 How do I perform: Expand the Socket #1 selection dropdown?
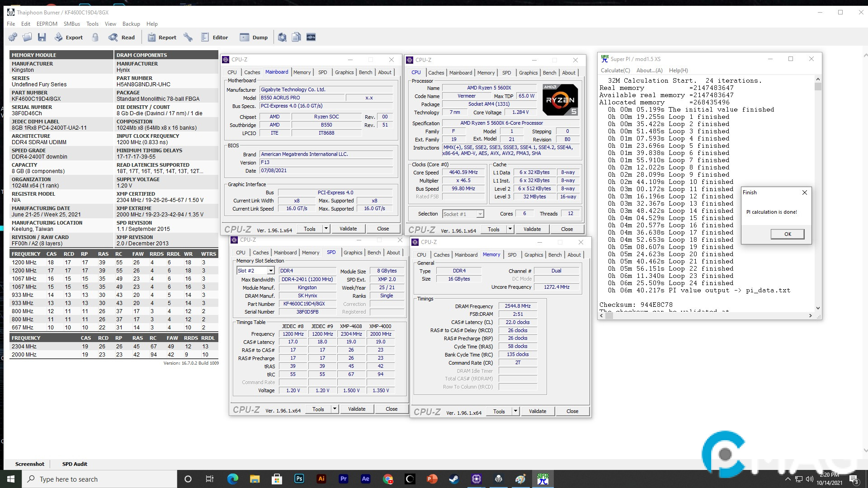480,214
